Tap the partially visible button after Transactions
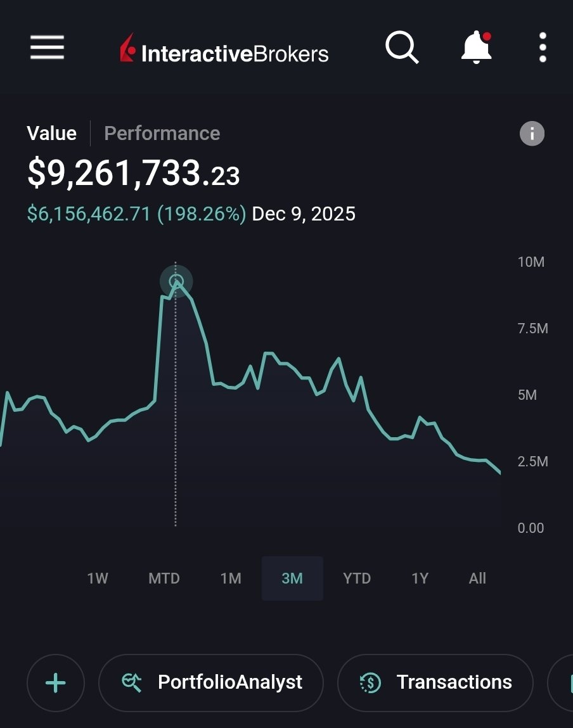573x728 pixels. 561,682
